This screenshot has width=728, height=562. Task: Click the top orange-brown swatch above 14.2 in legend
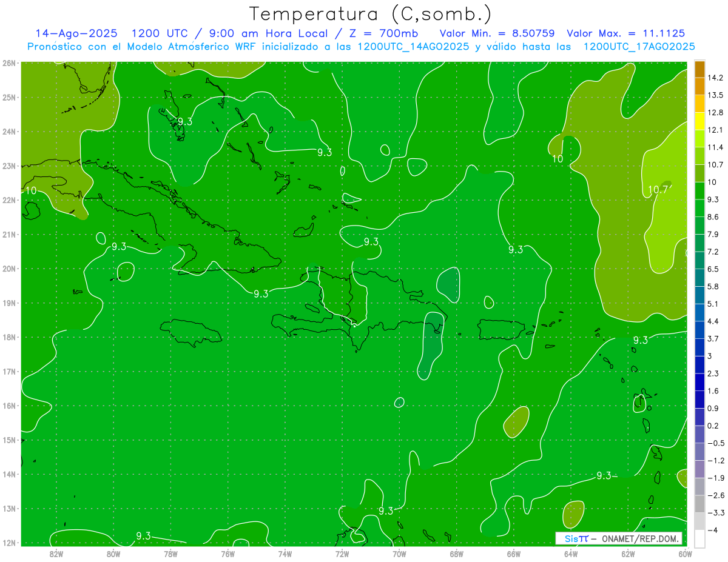pyautogui.click(x=700, y=69)
